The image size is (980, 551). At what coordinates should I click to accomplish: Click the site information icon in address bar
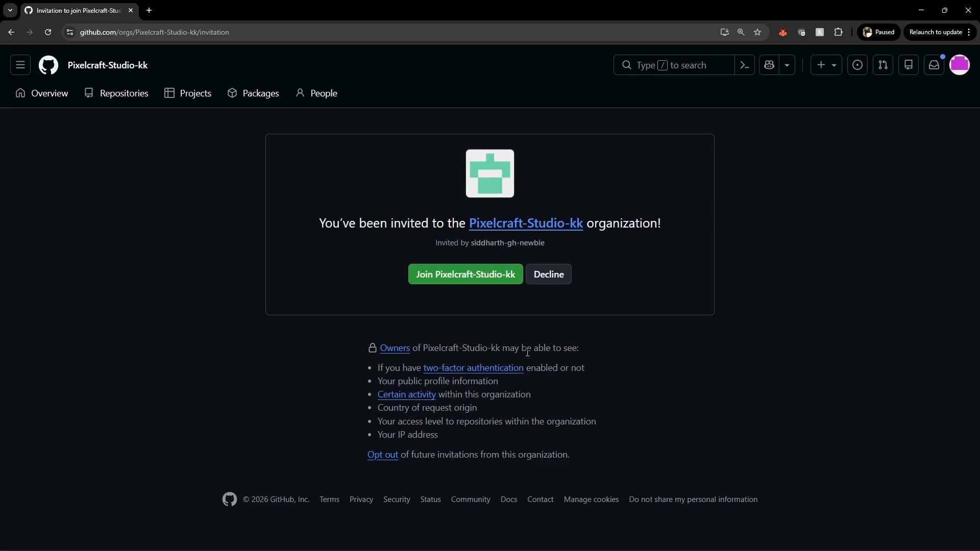pyautogui.click(x=70, y=32)
